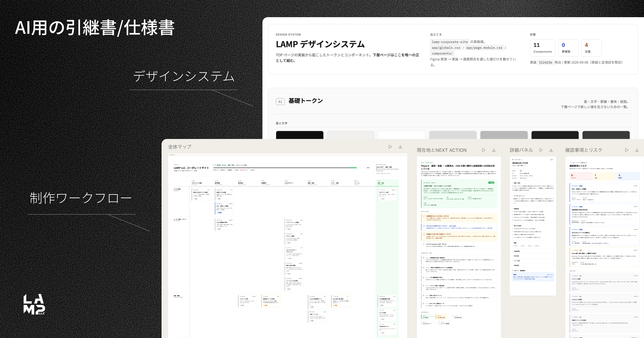
Task: Click the app/globals.css path chip
Action: pyautogui.click(x=446, y=48)
